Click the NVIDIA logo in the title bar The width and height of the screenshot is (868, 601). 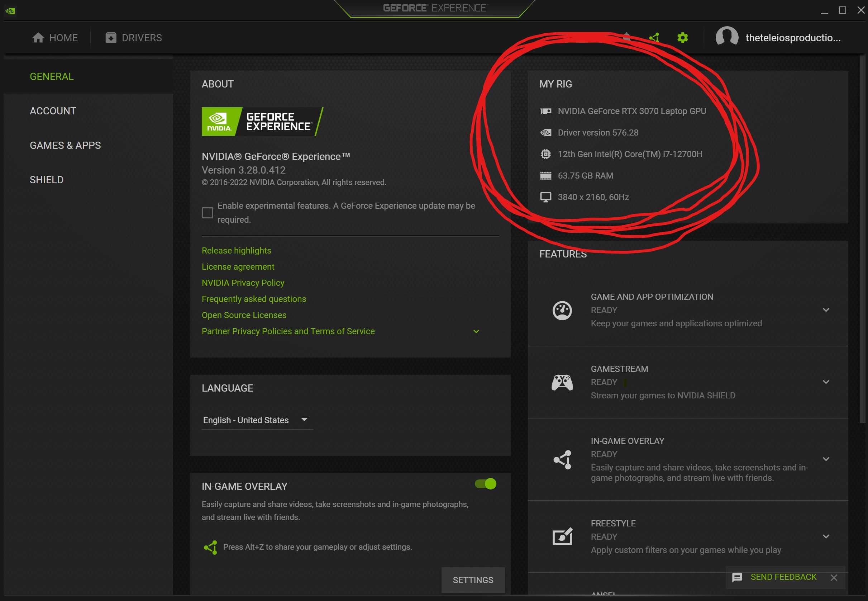tap(10, 11)
